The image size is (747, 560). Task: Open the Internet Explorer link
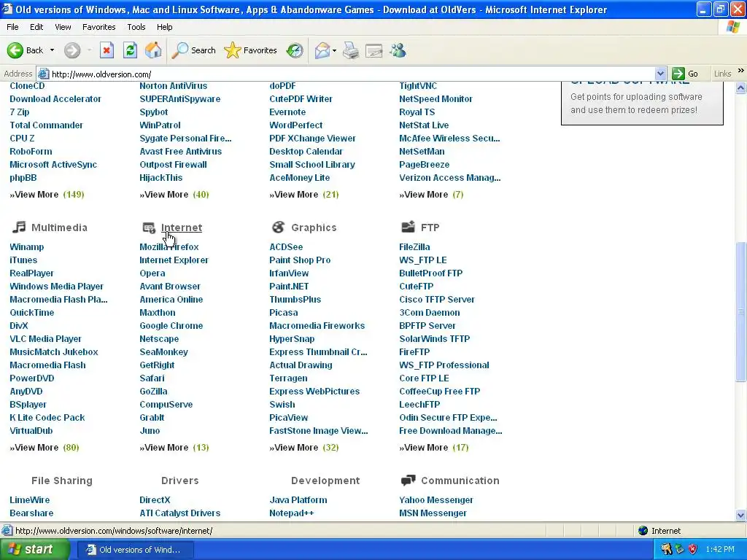[174, 260]
